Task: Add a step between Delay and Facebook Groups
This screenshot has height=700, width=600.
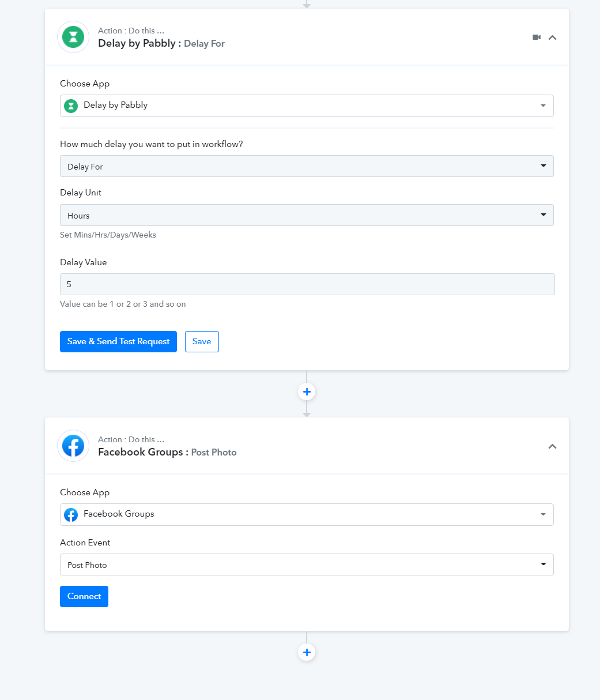Action: coord(307,392)
